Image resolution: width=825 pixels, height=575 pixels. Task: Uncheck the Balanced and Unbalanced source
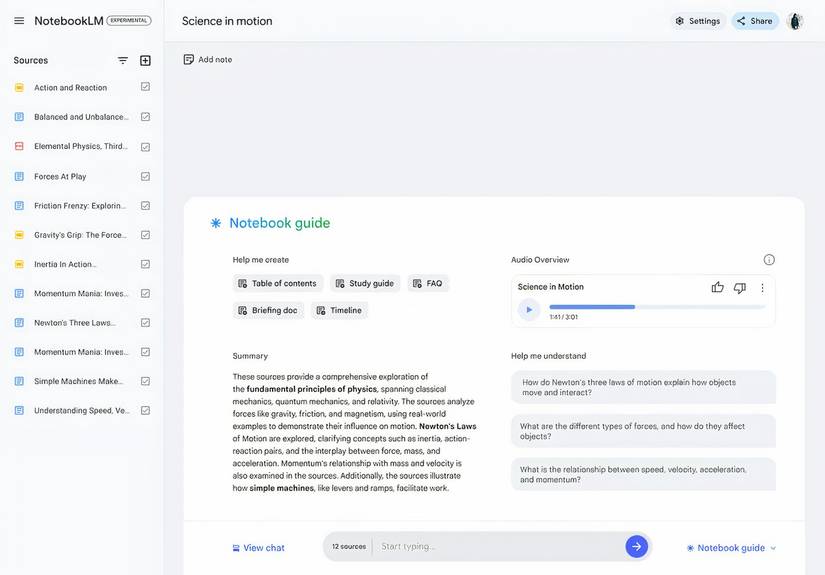[146, 117]
